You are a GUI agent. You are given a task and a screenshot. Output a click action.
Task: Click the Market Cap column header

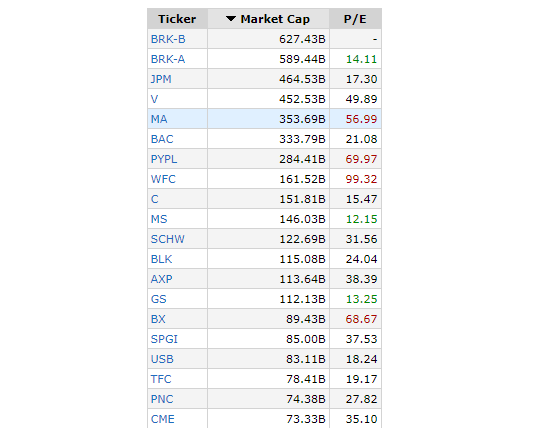[268, 19]
